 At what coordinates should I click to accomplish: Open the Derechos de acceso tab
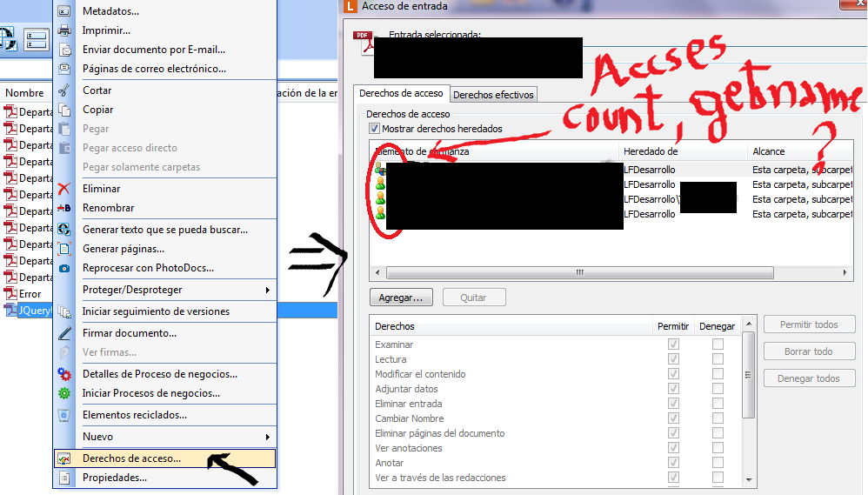pyautogui.click(x=401, y=94)
